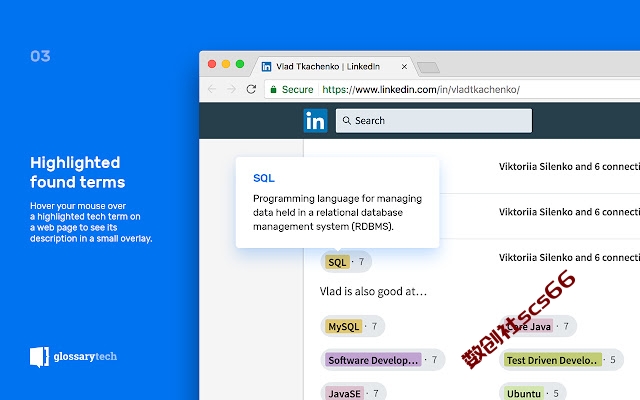Click the red close window button
Screen dimensions: 640x400
[x=212, y=64]
